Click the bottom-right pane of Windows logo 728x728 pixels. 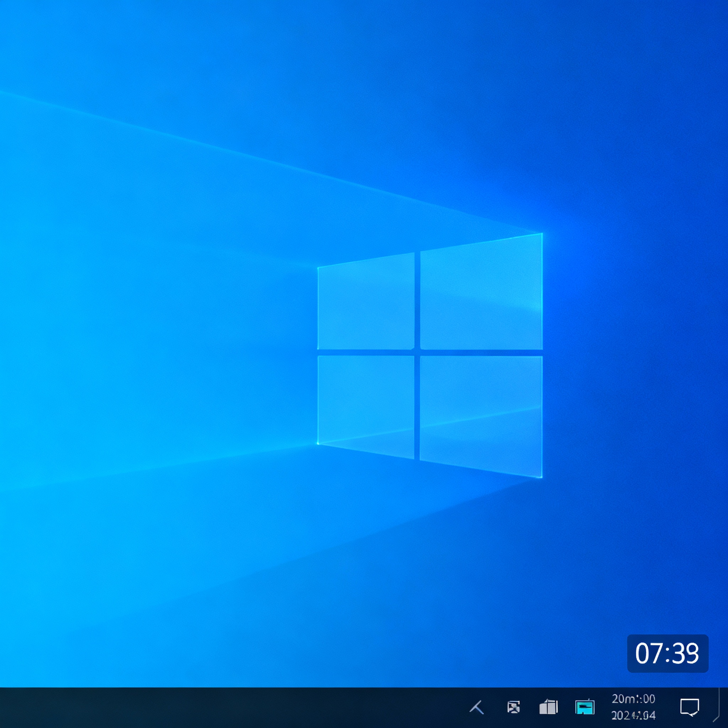tap(481, 414)
